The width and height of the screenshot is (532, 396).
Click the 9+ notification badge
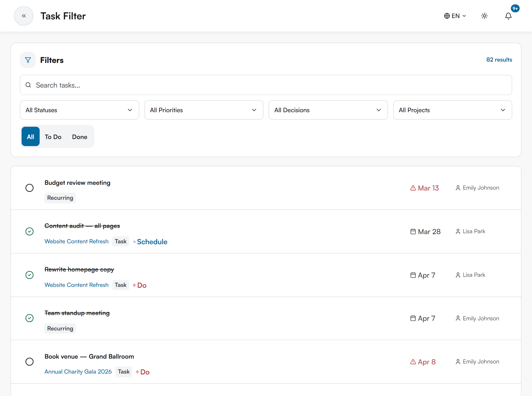(x=515, y=9)
